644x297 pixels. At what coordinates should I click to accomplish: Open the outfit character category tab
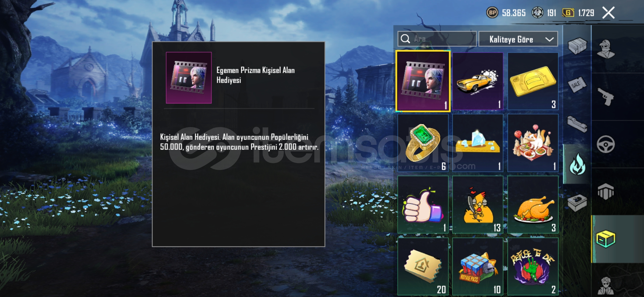click(x=606, y=49)
